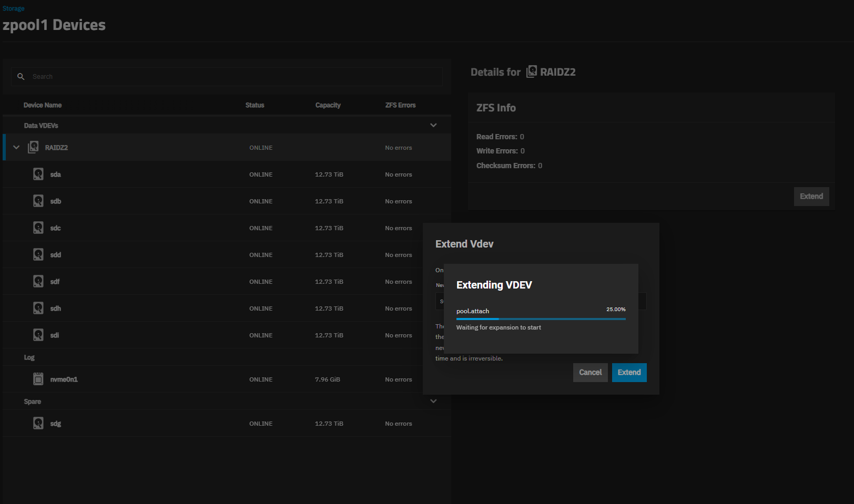Click the sdh disk icon

[x=38, y=308]
